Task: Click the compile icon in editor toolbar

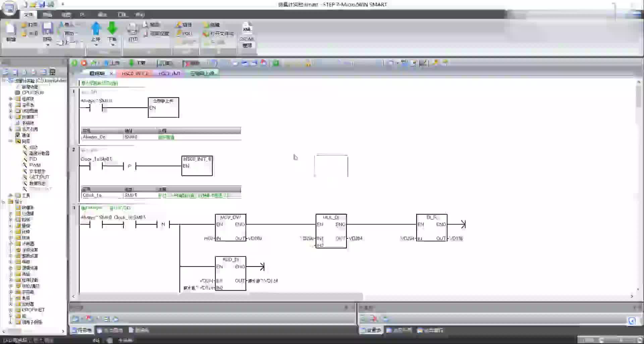Action: point(94,63)
